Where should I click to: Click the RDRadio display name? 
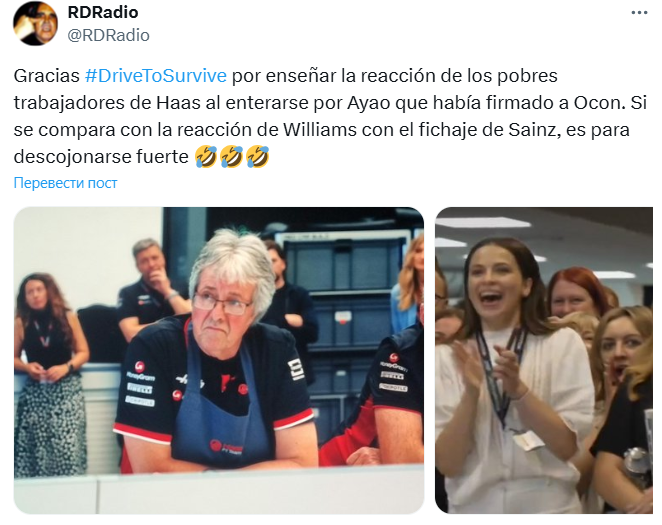tap(103, 12)
